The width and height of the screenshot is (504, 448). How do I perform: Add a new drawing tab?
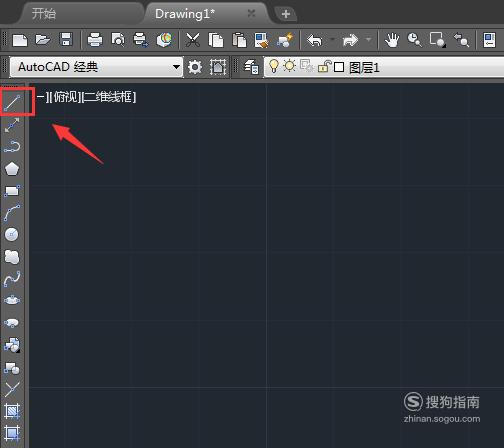286,14
